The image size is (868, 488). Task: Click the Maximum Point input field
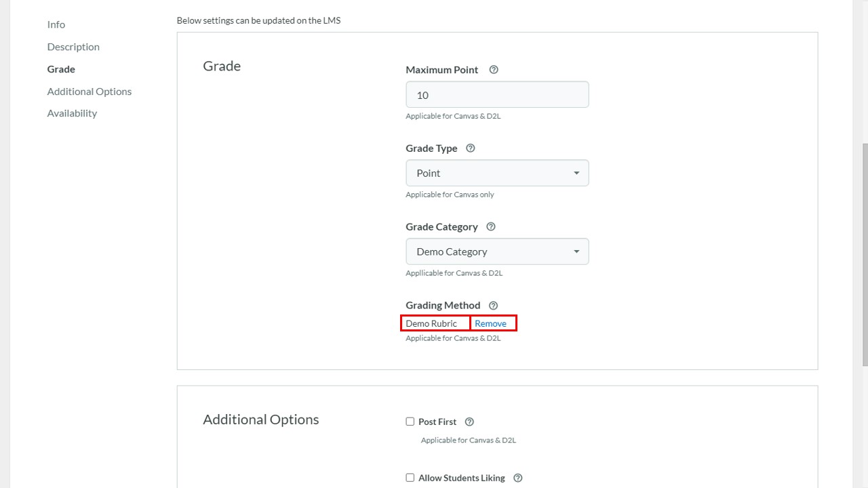point(497,95)
